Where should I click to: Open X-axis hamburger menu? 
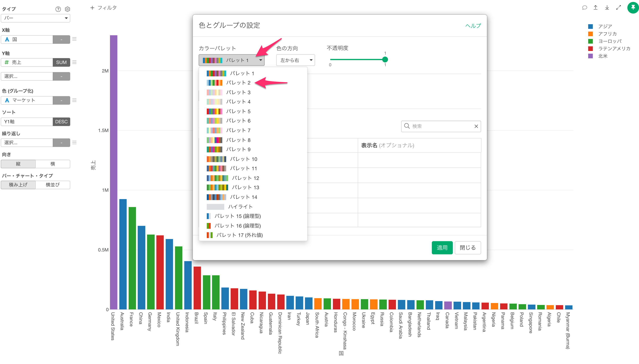tap(74, 39)
